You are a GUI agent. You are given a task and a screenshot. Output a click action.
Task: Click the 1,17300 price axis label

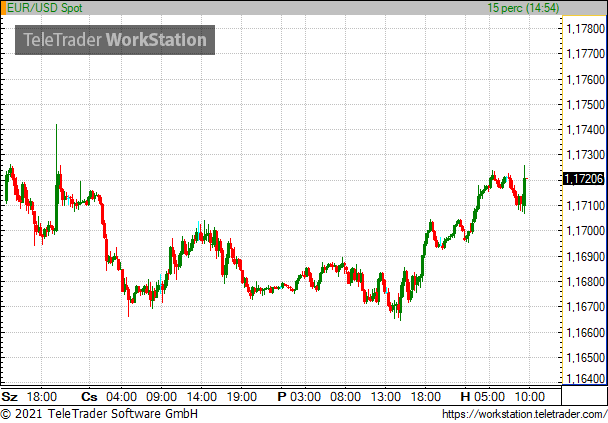586,155
